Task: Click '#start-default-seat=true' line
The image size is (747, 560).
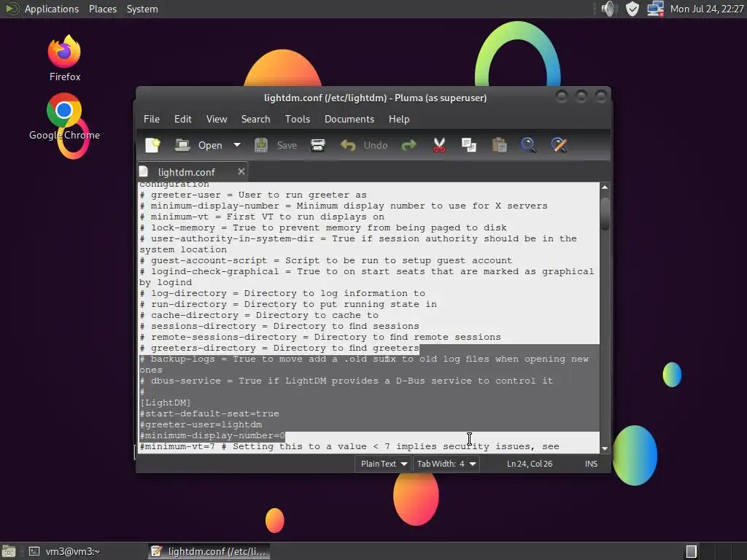Action: coord(209,414)
